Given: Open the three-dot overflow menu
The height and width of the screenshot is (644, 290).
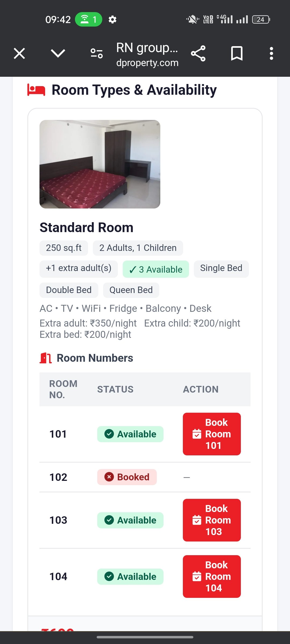Looking at the screenshot, I should [x=271, y=53].
